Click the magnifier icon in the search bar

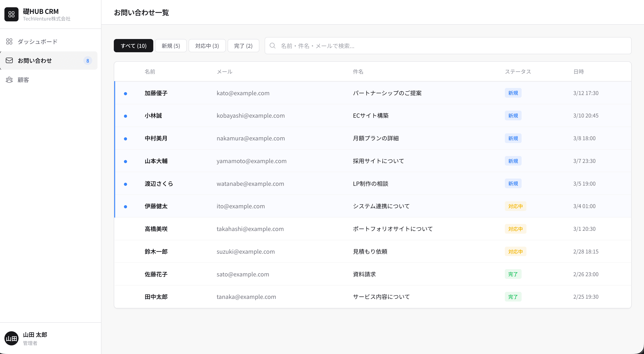(273, 46)
